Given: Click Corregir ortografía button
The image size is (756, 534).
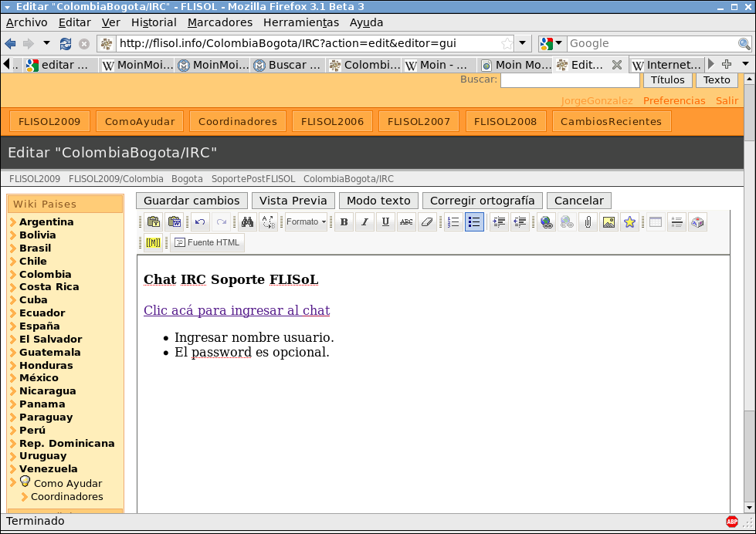Looking at the screenshot, I should point(482,201).
